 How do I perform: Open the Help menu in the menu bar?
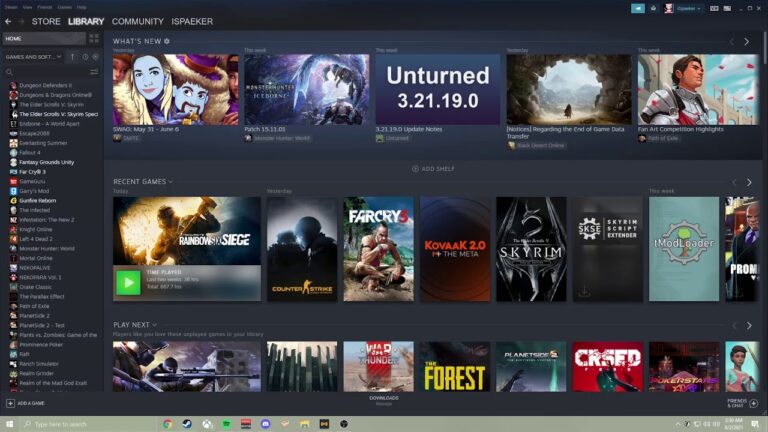(x=82, y=7)
